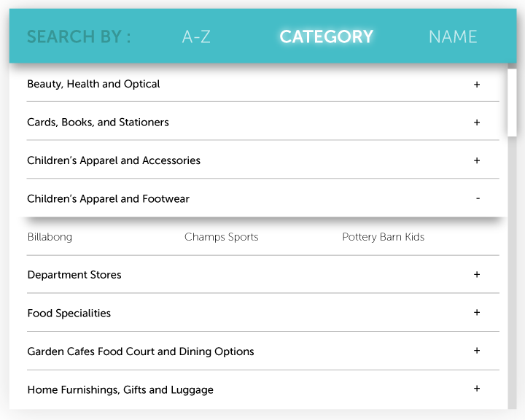
Task: Switch to NAME search tab
Action: 453,36
